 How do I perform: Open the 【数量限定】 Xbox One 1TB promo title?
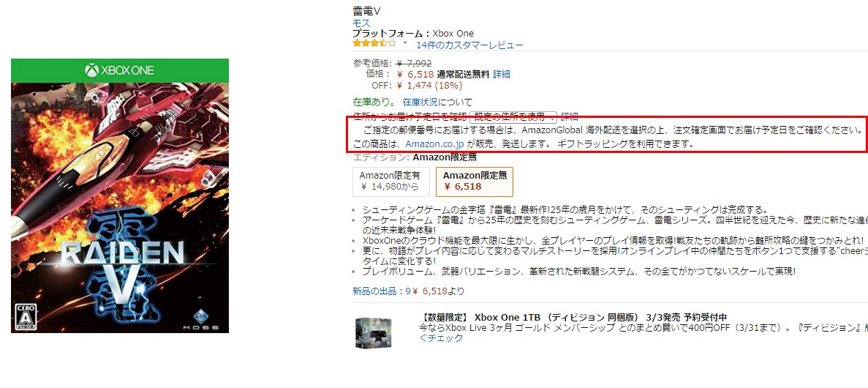point(573,318)
